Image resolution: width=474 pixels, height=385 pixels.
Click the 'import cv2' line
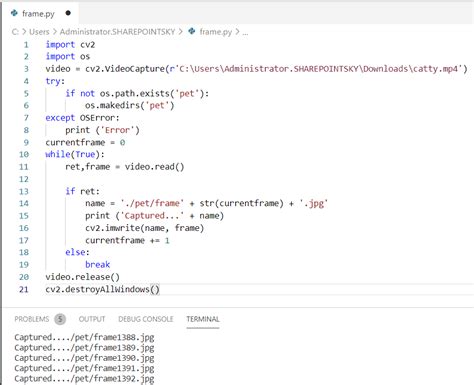(70, 45)
